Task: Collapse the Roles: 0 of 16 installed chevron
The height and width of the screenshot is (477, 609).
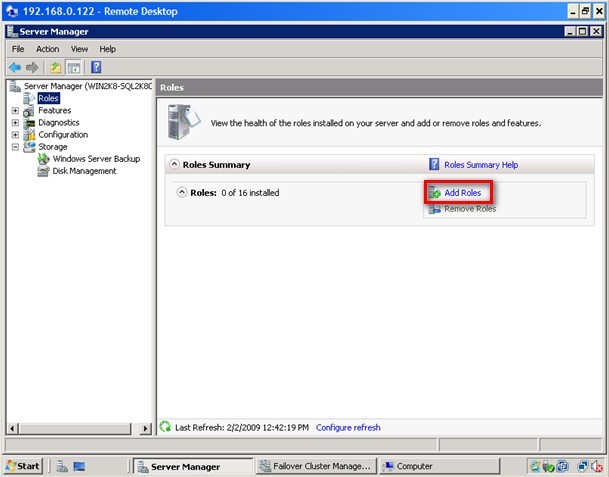Action: coord(181,192)
